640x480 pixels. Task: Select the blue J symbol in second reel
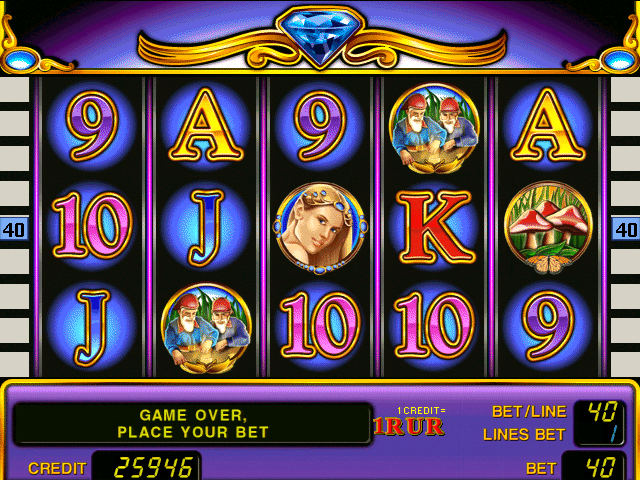coord(206,228)
